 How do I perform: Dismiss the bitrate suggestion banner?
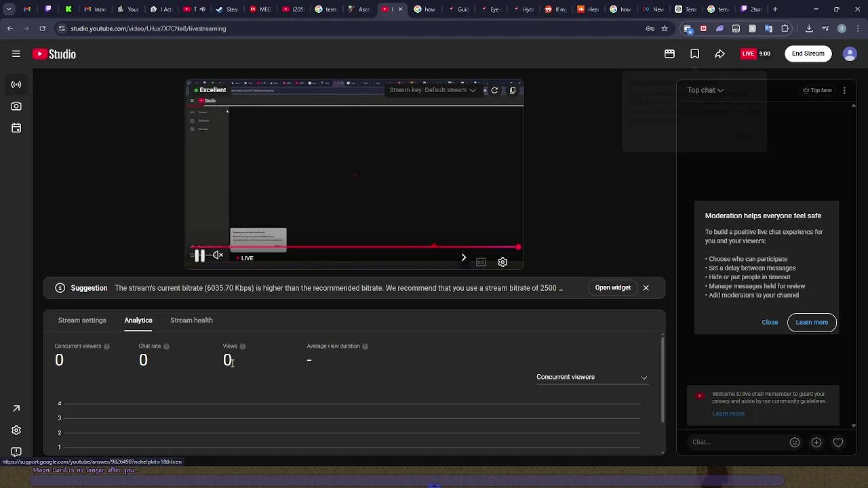[x=646, y=288]
